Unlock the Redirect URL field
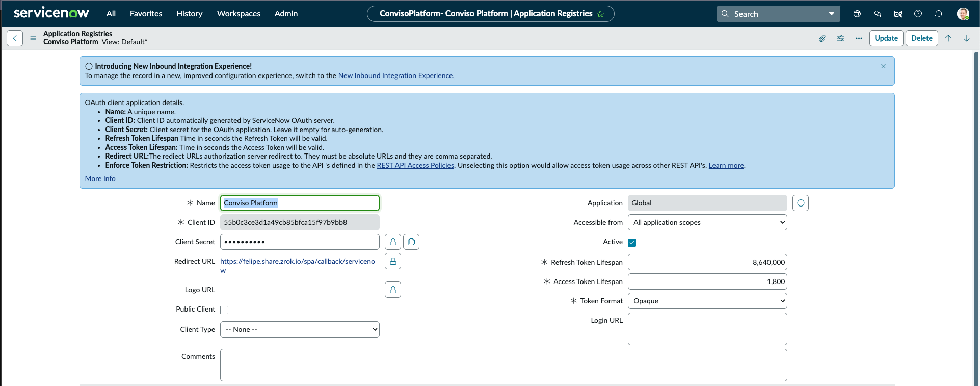 coord(393,261)
